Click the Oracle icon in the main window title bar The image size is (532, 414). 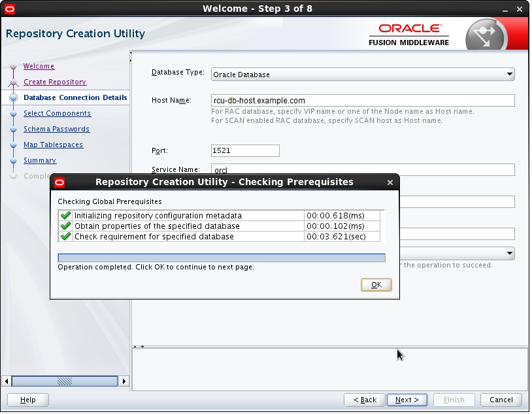10,9
